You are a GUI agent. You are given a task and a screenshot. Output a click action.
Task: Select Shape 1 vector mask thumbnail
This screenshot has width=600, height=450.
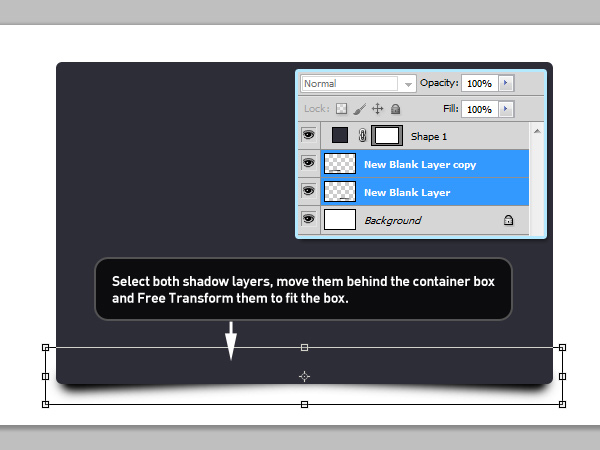[x=387, y=135]
